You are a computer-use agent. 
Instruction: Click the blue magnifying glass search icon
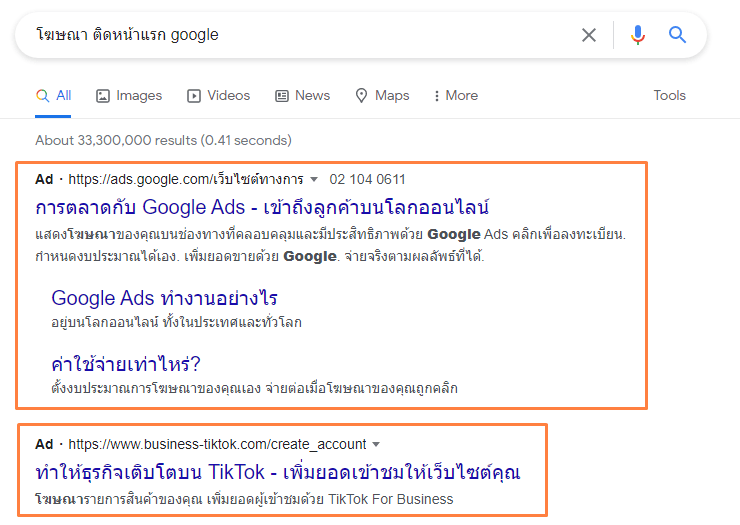tap(677, 34)
